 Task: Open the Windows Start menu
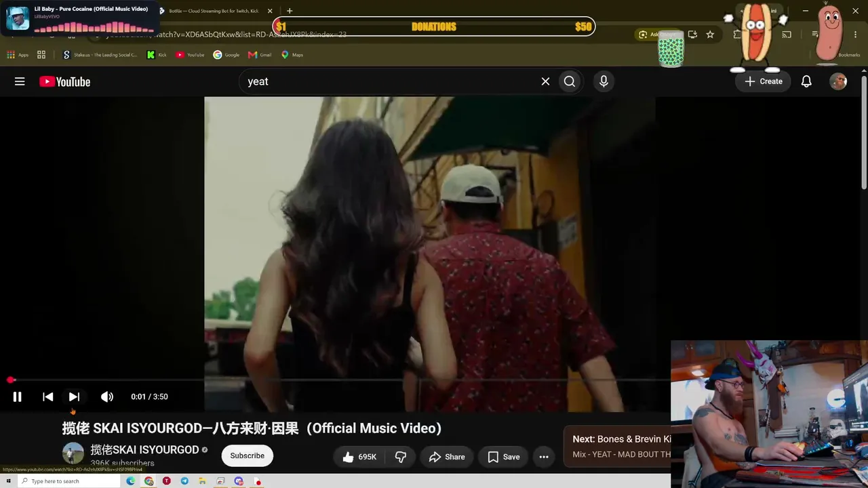[x=8, y=481]
